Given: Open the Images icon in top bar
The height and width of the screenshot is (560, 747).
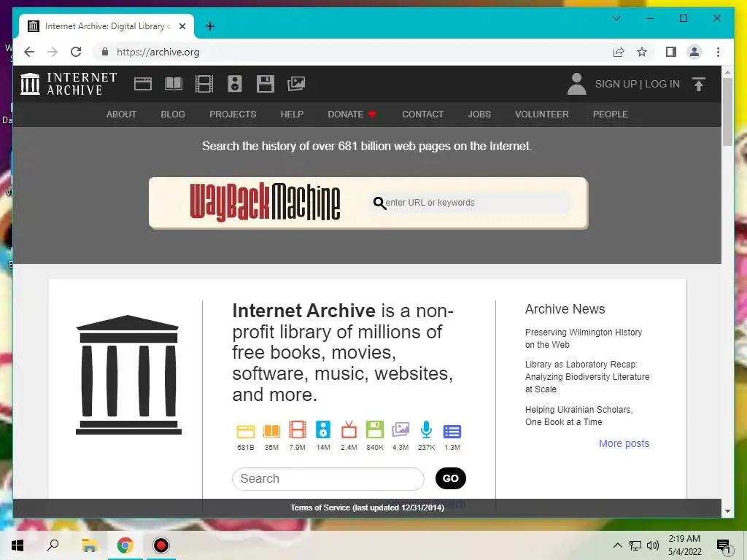Looking at the screenshot, I should 296,84.
